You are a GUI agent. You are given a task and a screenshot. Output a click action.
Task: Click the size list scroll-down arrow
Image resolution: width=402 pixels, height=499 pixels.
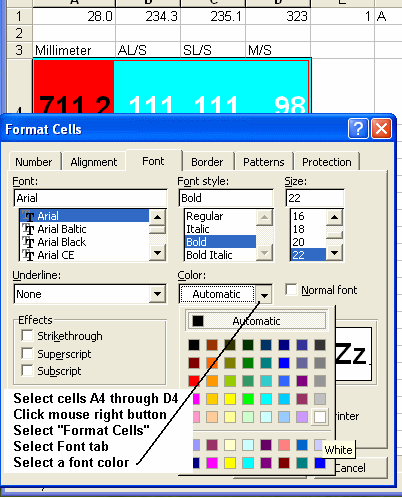click(334, 253)
